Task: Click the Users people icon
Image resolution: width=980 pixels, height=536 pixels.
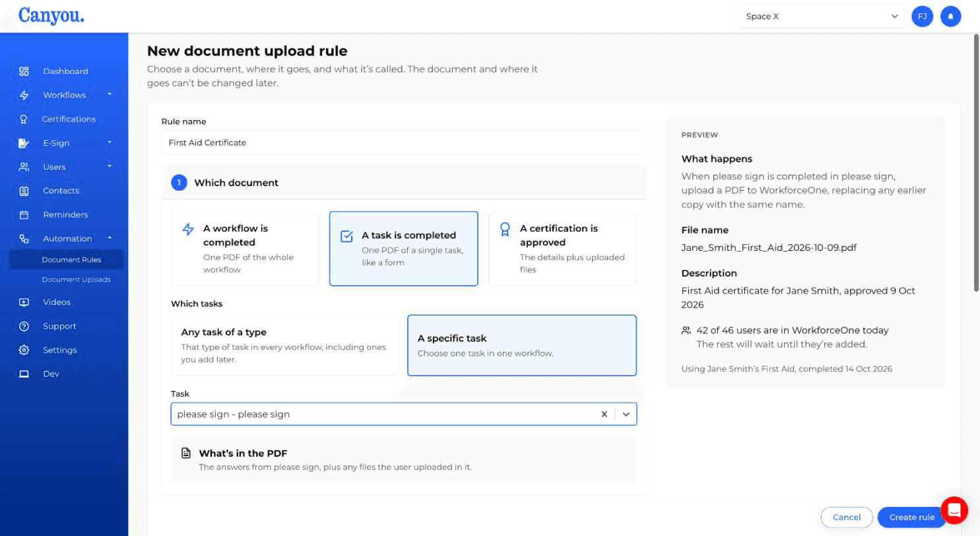Action: point(24,167)
